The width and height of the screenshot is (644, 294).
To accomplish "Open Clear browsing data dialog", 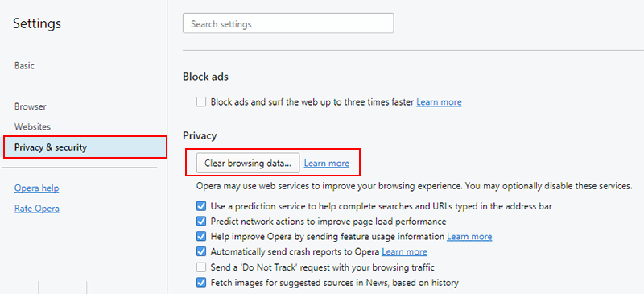I will click(248, 163).
